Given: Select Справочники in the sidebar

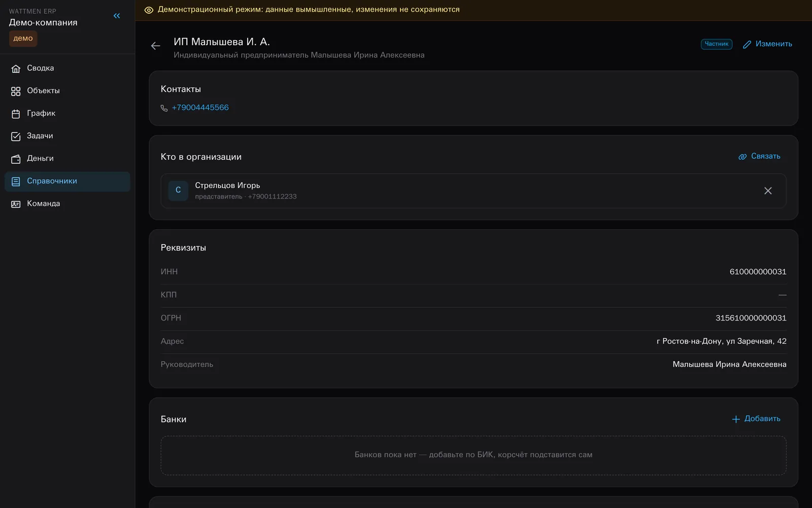Looking at the screenshot, I should [67, 181].
